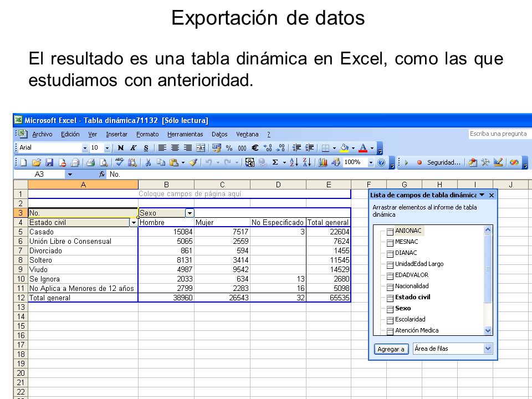Click the cell with value 15084
This screenshot has height=399, width=532.
(x=166, y=232)
